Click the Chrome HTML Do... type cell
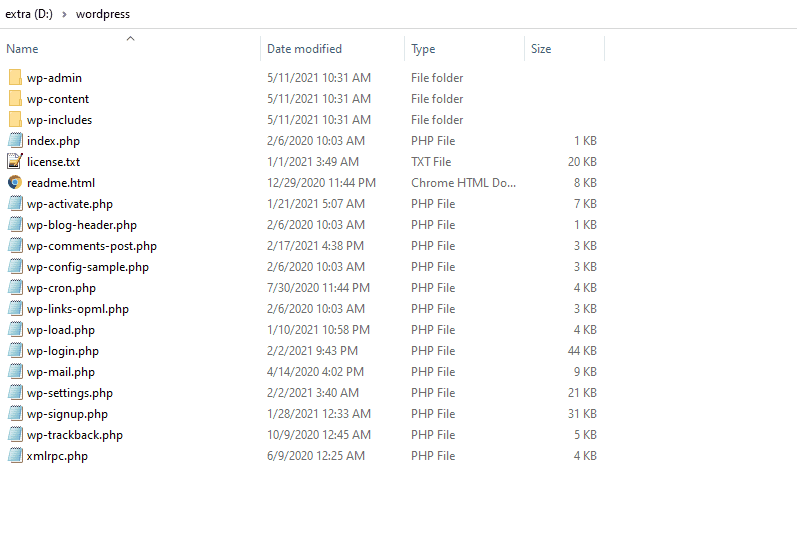 coord(463,182)
